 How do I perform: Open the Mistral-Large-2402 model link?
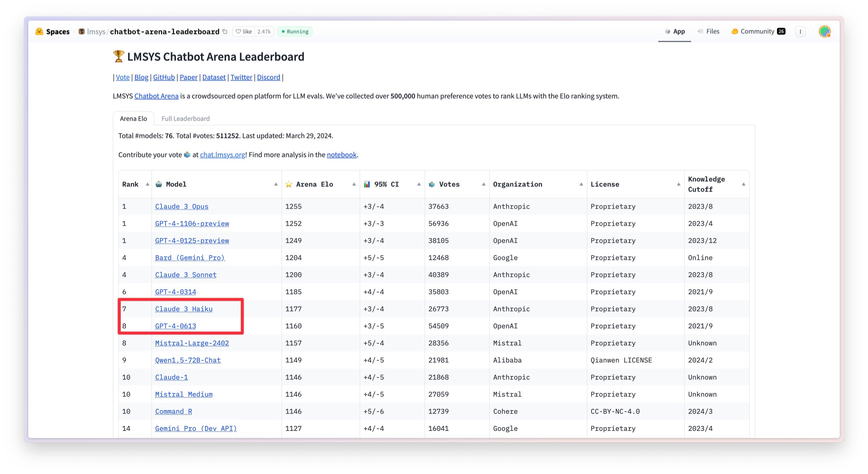[x=192, y=343]
